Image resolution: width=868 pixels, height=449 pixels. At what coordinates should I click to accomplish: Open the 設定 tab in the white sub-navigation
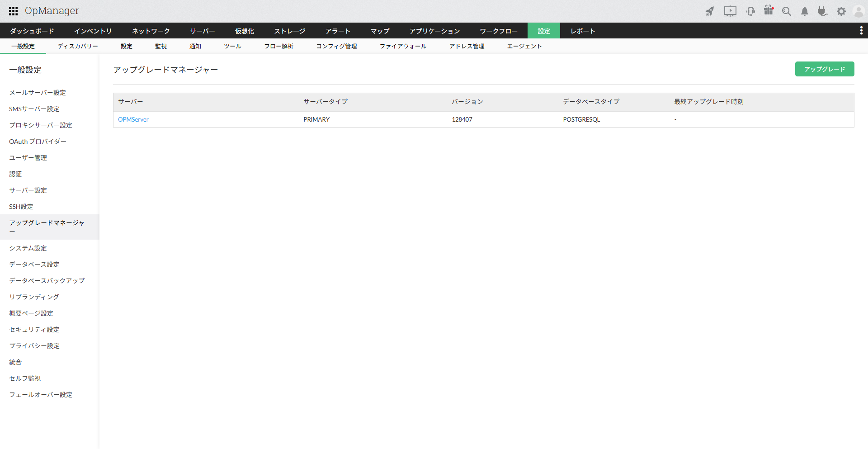pos(127,46)
